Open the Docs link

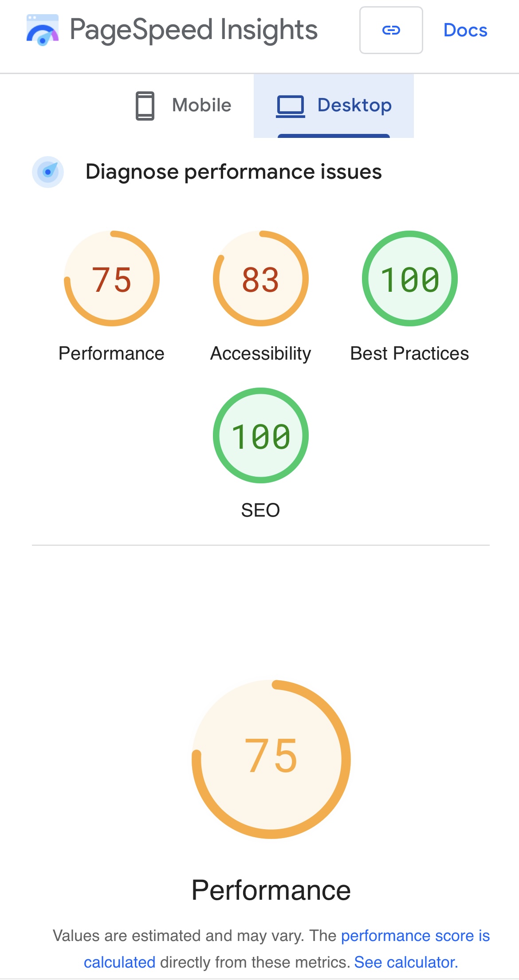coord(465,30)
